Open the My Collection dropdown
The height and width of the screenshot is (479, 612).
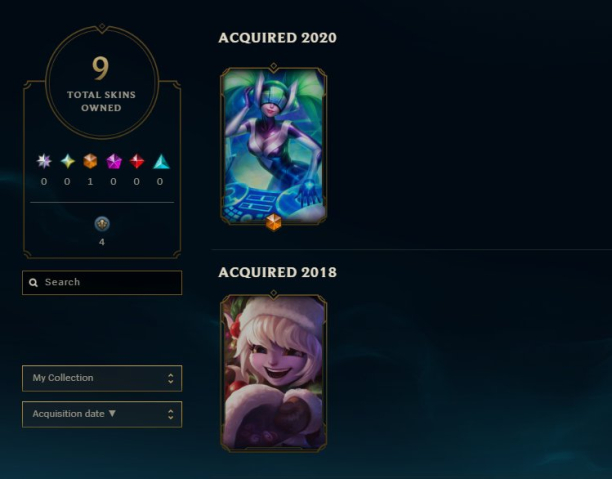[x=102, y=378]
